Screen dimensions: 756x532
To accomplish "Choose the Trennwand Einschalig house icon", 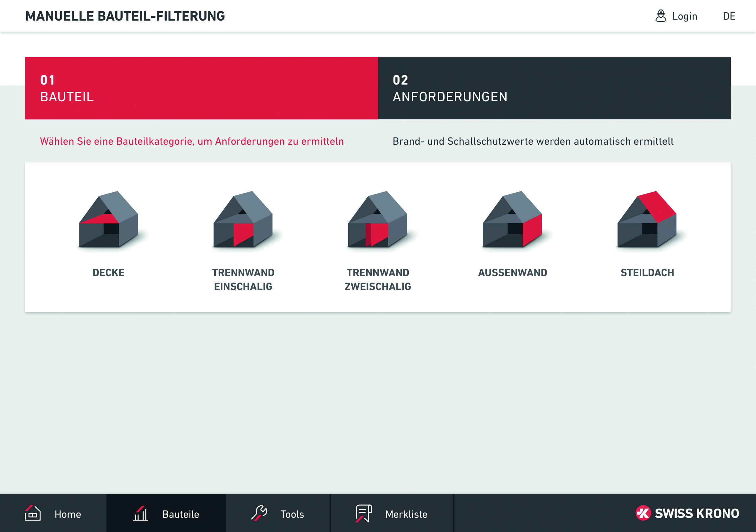I will [243, 219].
